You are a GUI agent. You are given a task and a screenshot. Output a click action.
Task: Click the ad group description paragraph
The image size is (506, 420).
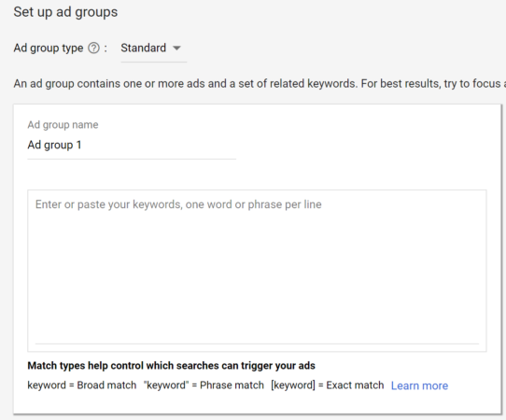point(260,84)
